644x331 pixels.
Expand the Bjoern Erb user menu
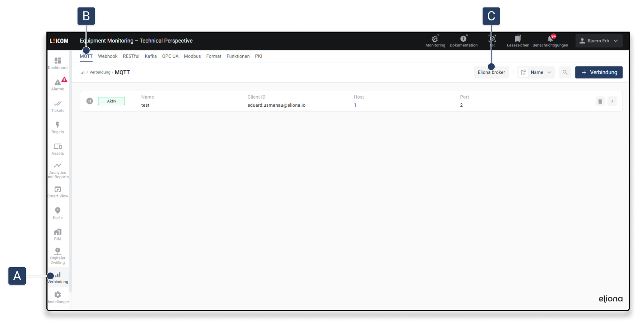tap(599, 41)
